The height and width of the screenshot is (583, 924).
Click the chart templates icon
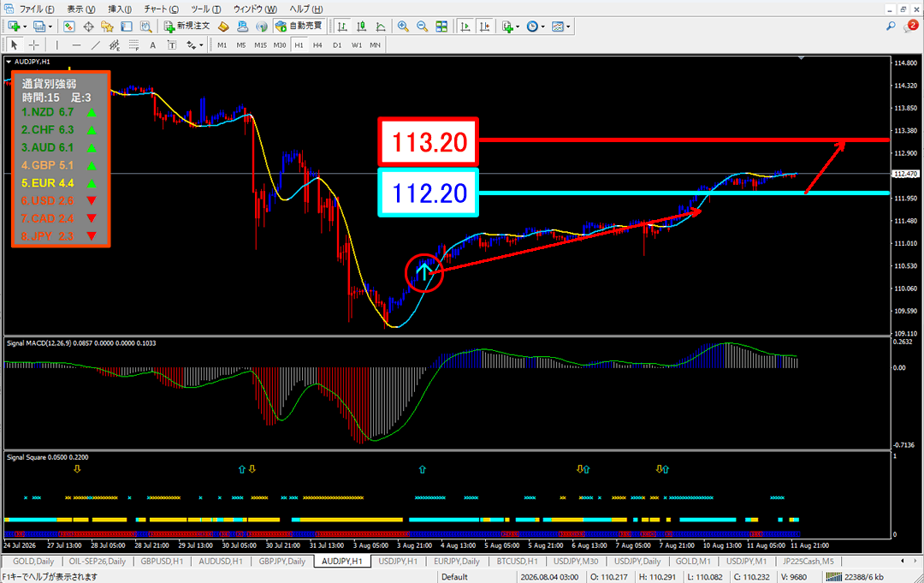(x=558, y=27)
